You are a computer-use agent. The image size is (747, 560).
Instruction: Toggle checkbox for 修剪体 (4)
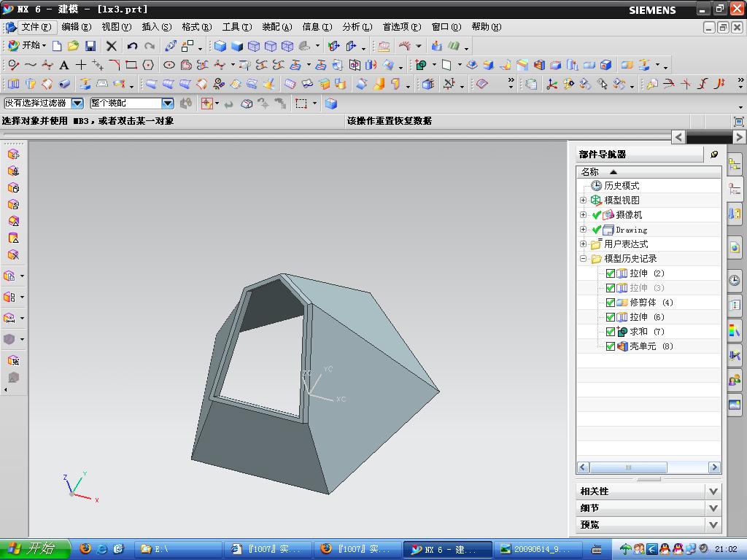(x=611, y=303)
